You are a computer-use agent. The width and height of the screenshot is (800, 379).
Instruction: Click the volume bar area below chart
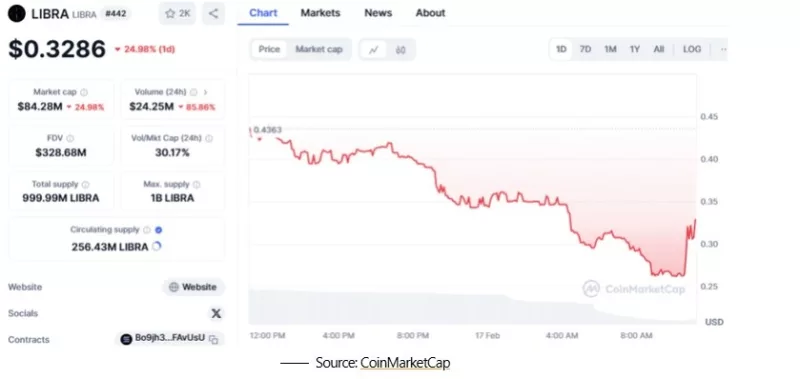click(472, 307)
